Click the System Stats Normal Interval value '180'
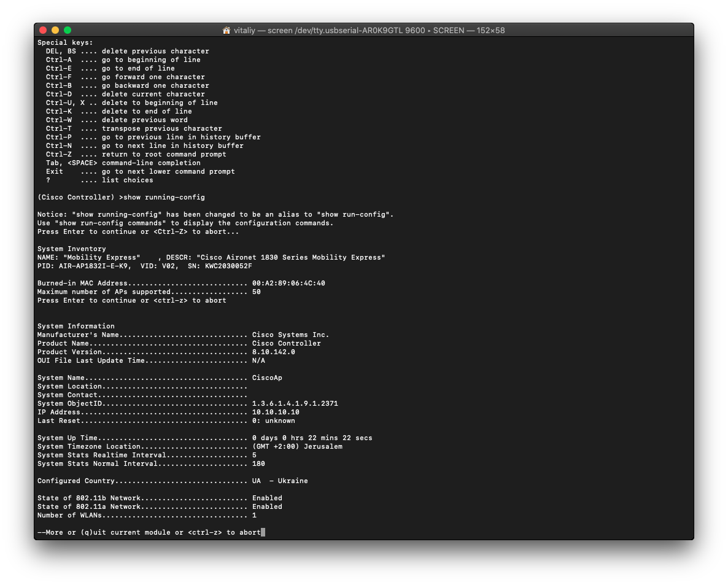 click(258, 464)
